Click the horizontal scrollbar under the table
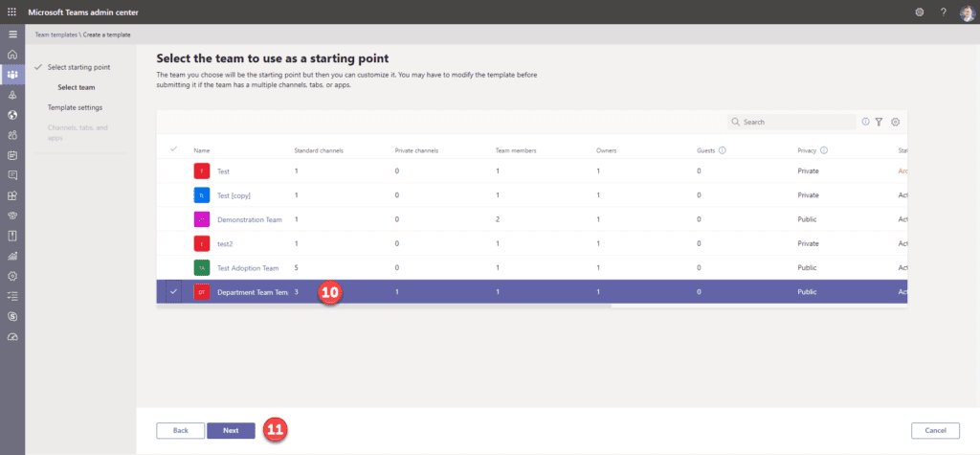 385,306
